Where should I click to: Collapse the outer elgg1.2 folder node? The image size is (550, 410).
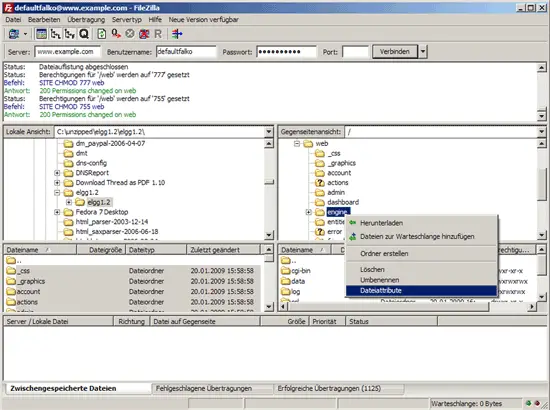[57, 193]
